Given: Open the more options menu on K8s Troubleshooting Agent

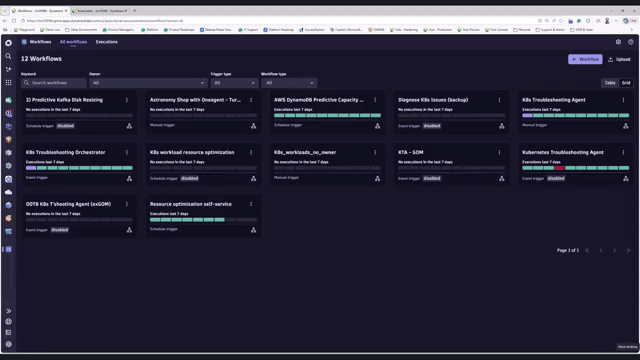Looking at the screenshot, I should (623, 100).
